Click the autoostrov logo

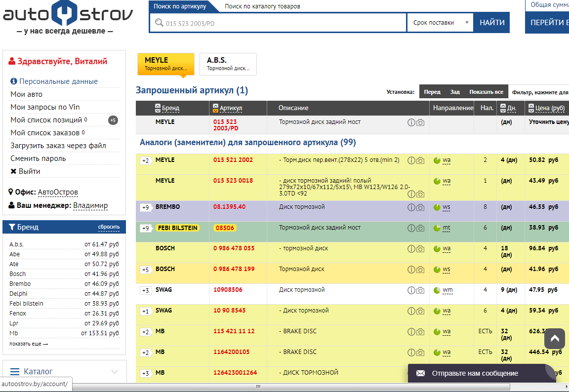pyautogui.click(x=68, y=17)
